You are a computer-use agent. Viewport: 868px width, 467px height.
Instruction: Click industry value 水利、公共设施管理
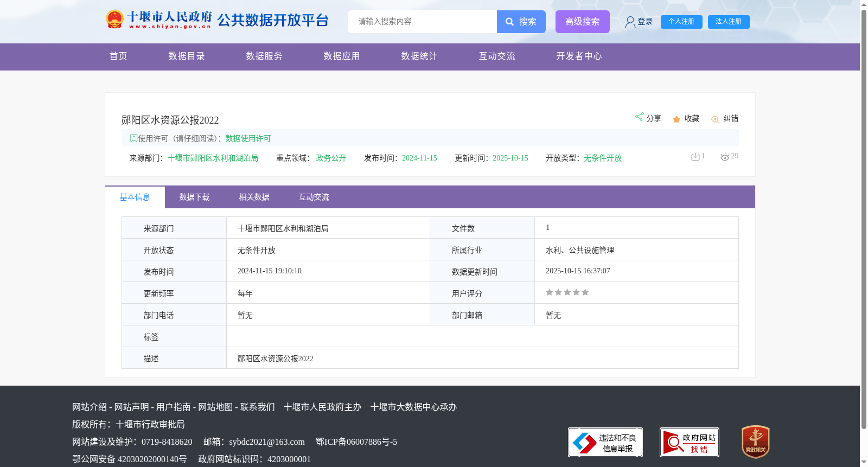[580, 251]
